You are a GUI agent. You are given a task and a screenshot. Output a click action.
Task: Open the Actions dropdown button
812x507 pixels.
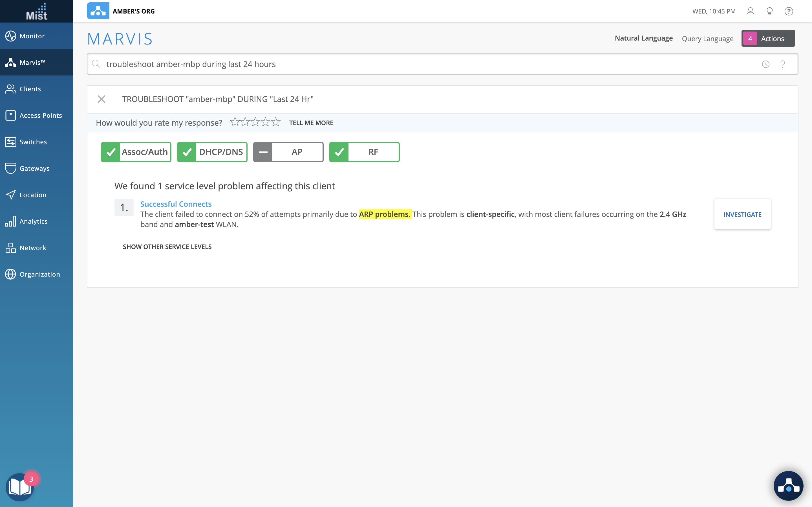768,39
